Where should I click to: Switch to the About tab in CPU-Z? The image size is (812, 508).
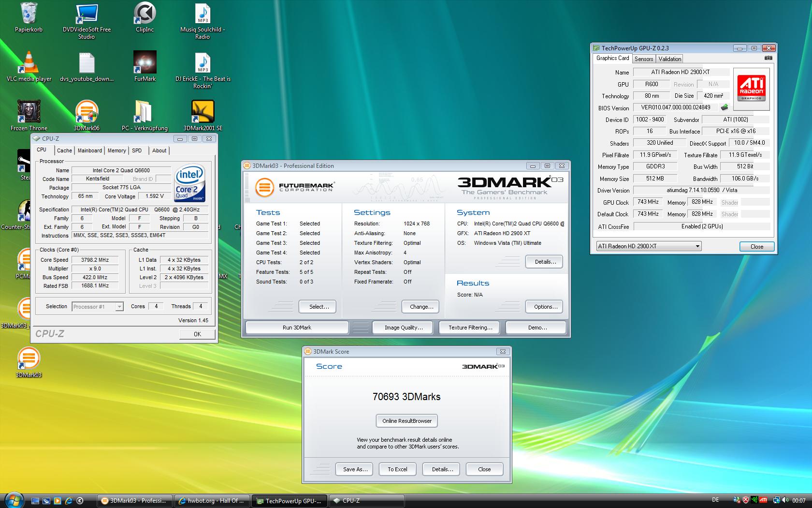159,150
